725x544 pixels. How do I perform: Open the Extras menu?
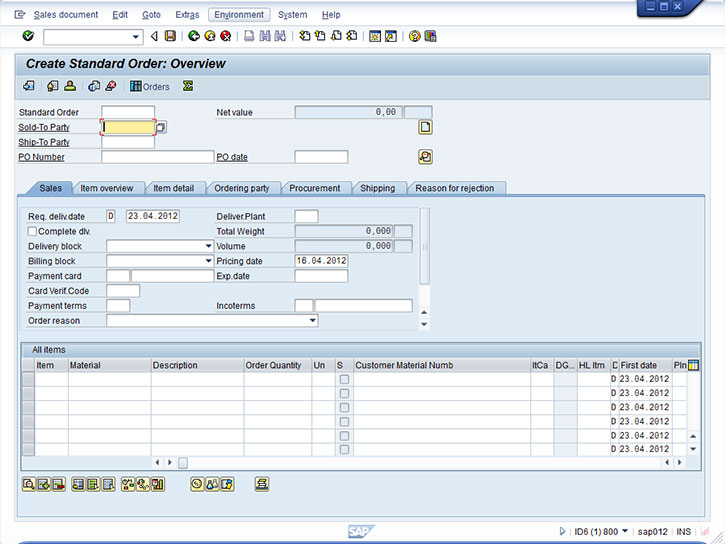point(187,15)
